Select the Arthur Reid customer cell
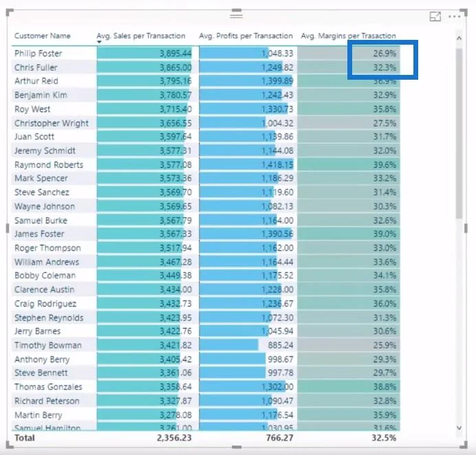This screenshot has width=476, height=455. 36,81
